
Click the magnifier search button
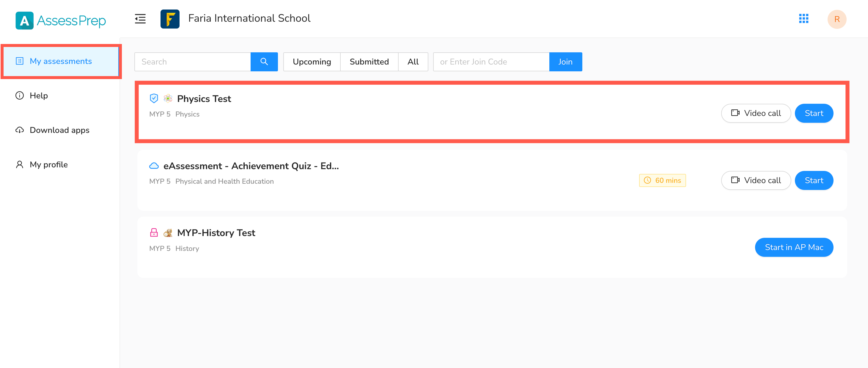click(x=264, y=62)
